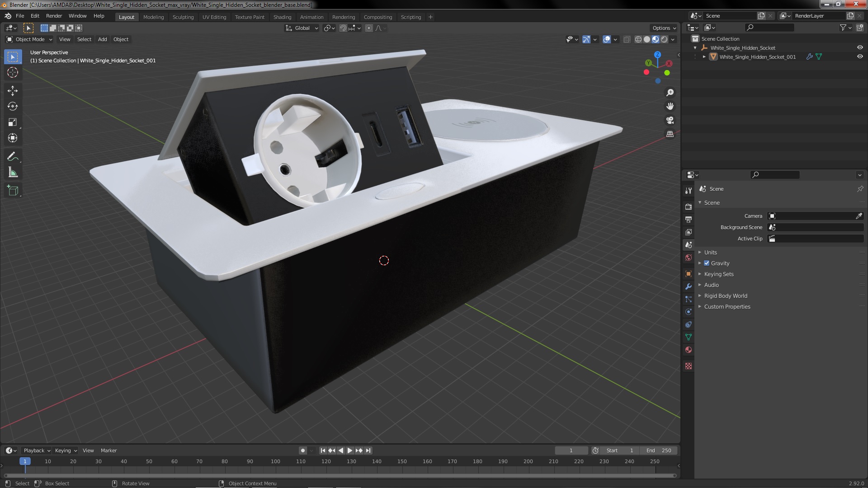Open the Physics properties tab
The height and width of the screenshot is (488, 868).
689,312
